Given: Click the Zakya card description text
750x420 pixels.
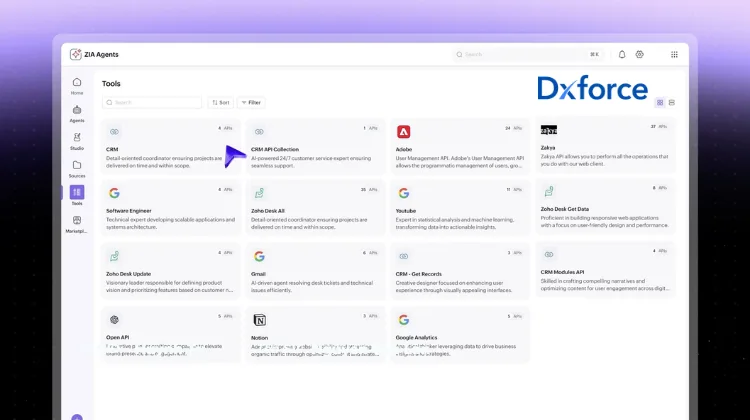Looking at the screenshot, I should pos(605,160).
